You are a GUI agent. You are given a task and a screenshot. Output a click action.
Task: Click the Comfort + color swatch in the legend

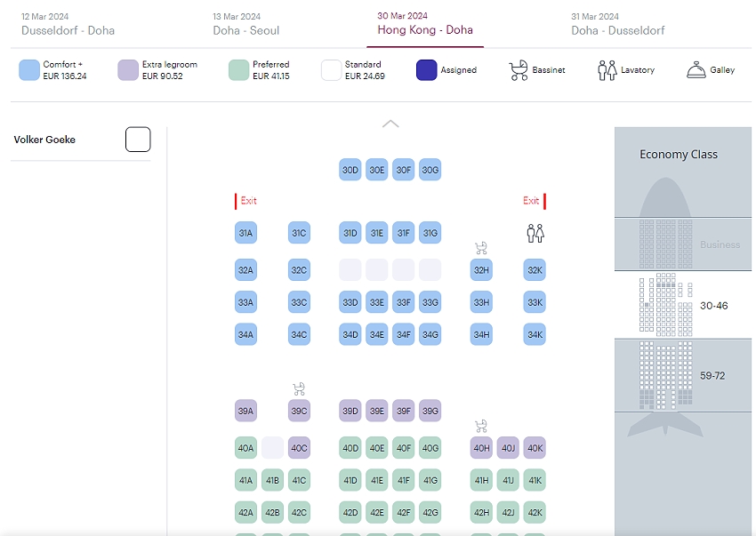(29, 70)
